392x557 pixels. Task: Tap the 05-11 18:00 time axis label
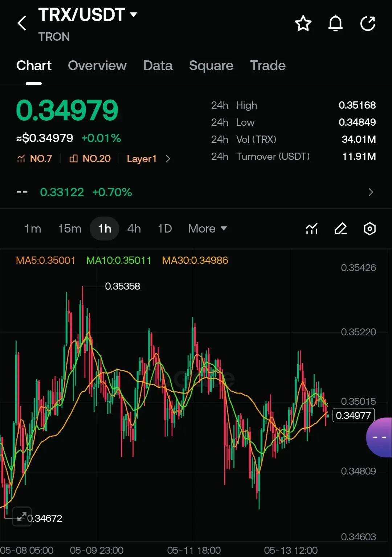194,550
